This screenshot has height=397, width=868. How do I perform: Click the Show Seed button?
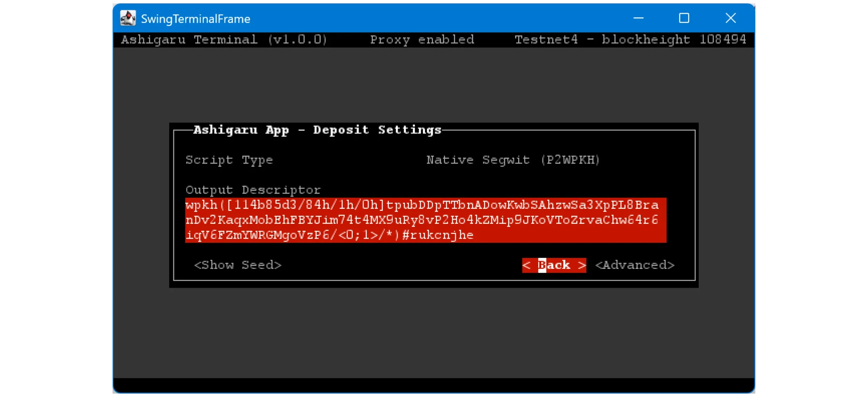coord(238,265)
